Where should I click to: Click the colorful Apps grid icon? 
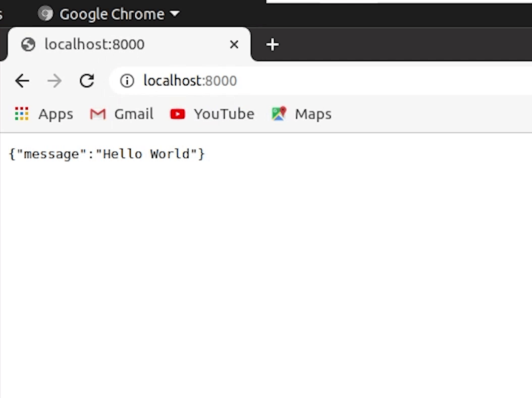coord(22,114)
